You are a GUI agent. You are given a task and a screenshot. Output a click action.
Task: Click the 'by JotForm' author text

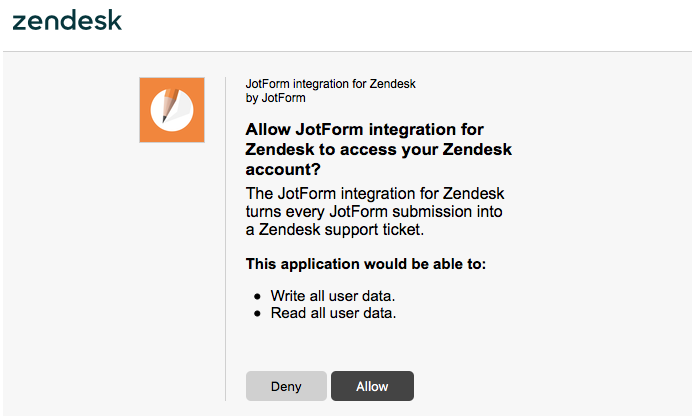275,98
